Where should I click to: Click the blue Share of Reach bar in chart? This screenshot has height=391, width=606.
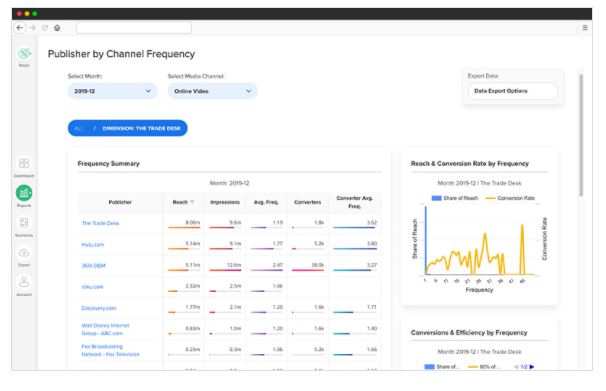coord(426,240)
